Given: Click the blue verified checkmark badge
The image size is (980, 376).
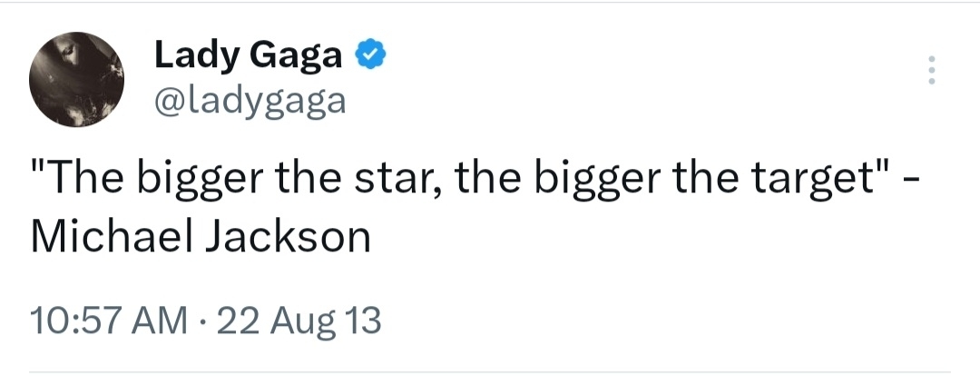Looking at the screenshot, I should pyautogui.click(x=369, y=55).
